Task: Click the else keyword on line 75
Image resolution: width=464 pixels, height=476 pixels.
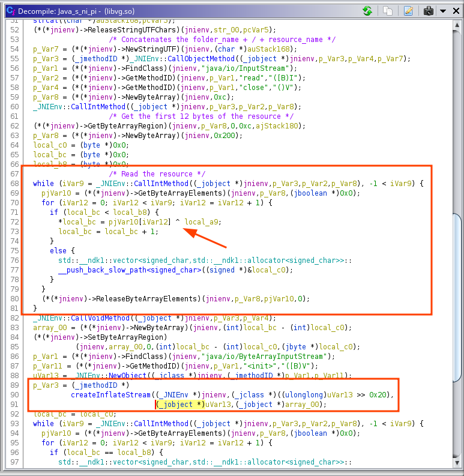Action: pos(58,251)
